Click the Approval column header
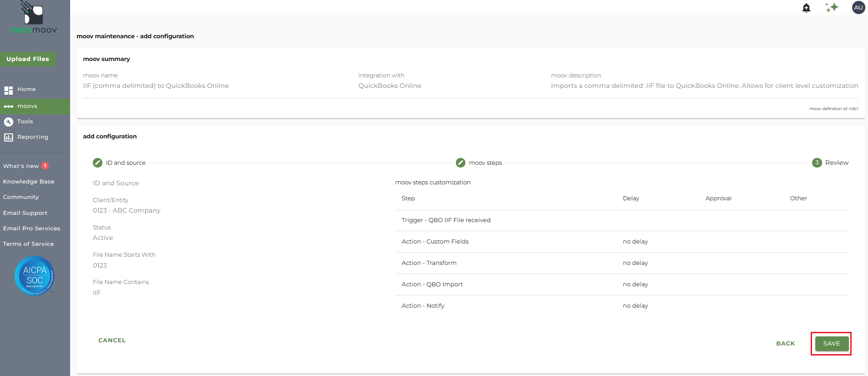 (718, 198)
